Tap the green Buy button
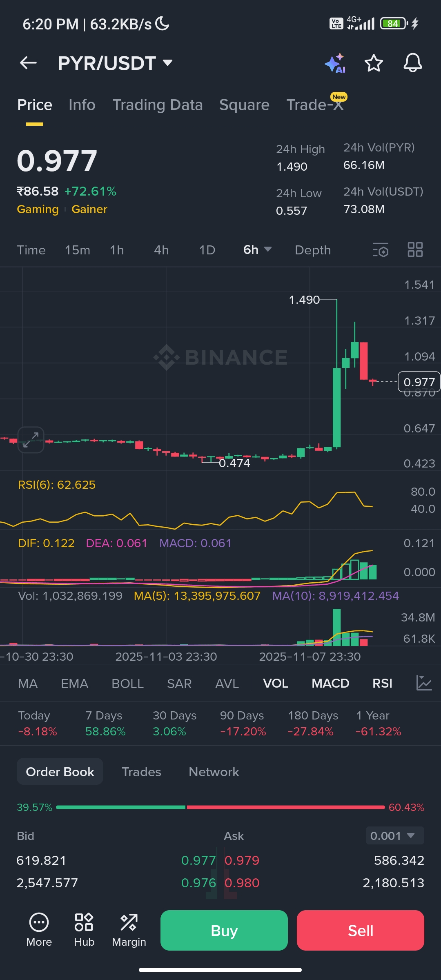The height and width of the screenshot is (980, 441). 224,930
